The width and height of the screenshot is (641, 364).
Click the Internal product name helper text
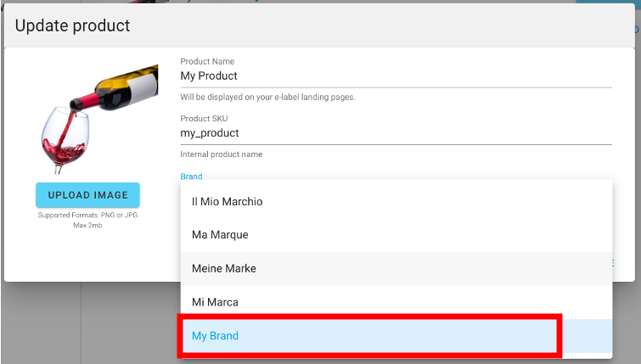click(x=222, y=154)
